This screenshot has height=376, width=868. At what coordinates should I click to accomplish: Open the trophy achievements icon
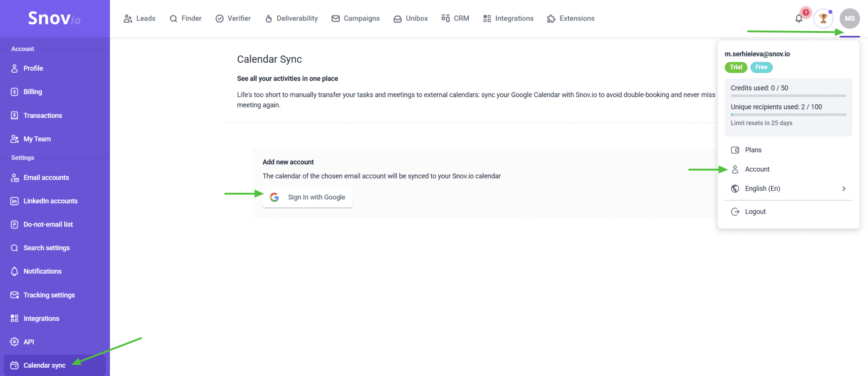point(823,18)
